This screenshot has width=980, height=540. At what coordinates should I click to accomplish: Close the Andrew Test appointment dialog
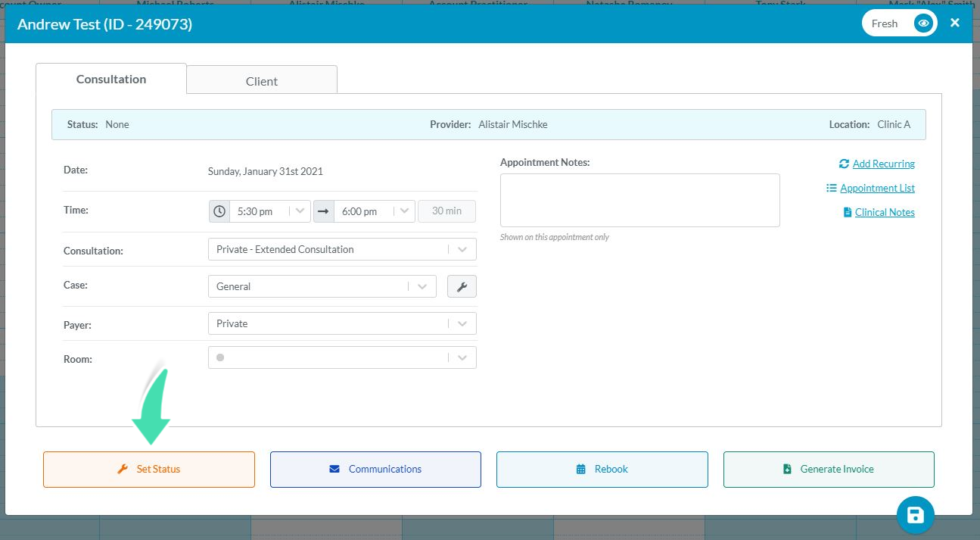[955, 23]
